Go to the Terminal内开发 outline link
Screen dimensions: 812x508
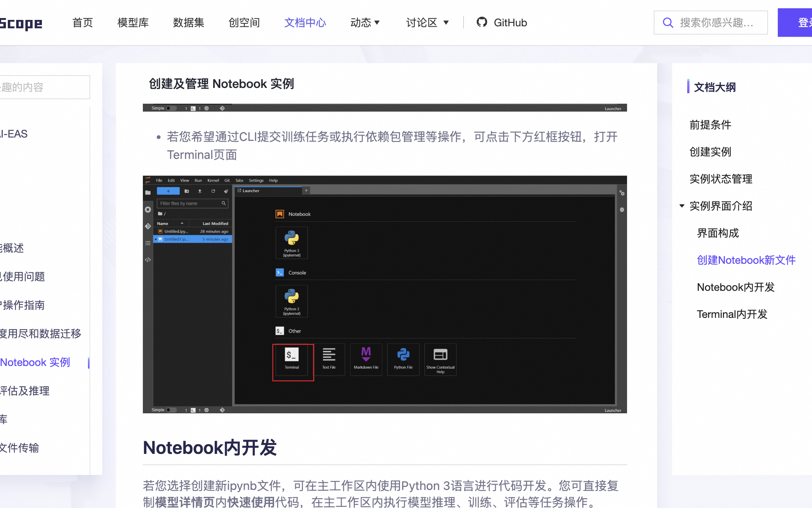732,314
